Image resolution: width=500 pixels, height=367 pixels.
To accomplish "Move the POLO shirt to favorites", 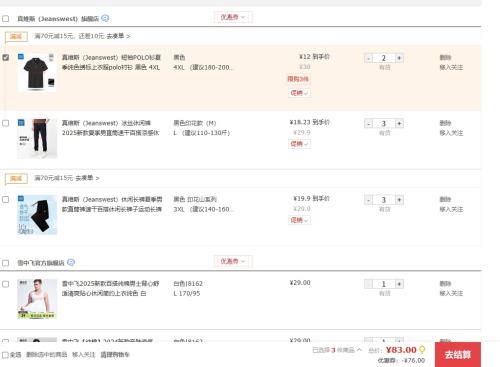I will tap(451, 67).
